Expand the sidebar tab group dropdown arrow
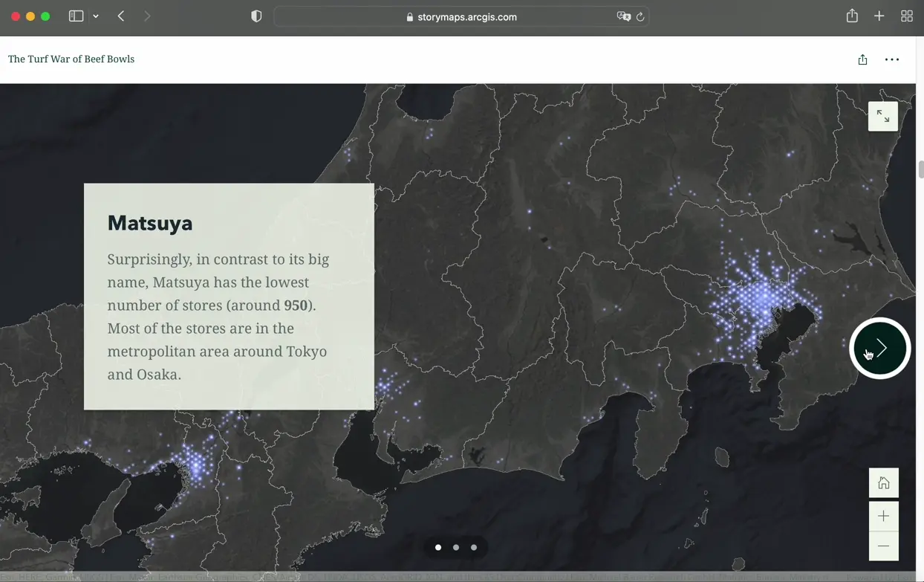This screenshot has width=924, height=582. (x=96, y=16)
